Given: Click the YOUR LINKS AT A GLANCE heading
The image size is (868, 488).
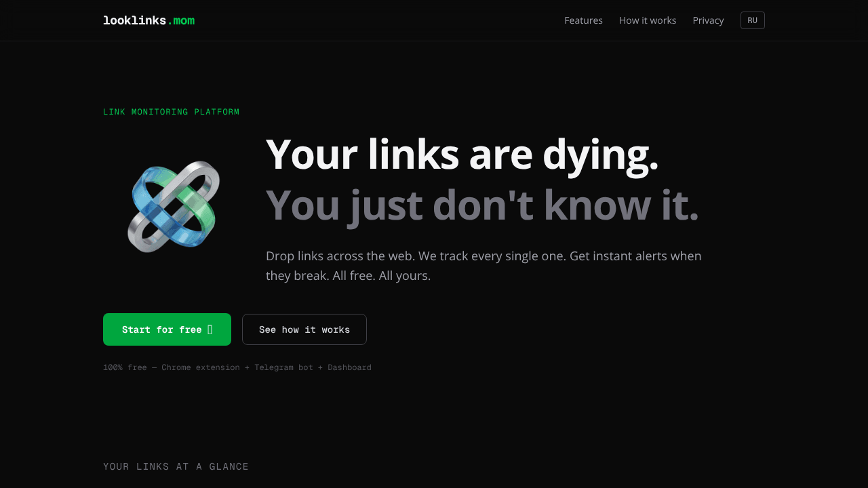Looking at the screenshot, I should pyautogui.click(x=176, y=466).
